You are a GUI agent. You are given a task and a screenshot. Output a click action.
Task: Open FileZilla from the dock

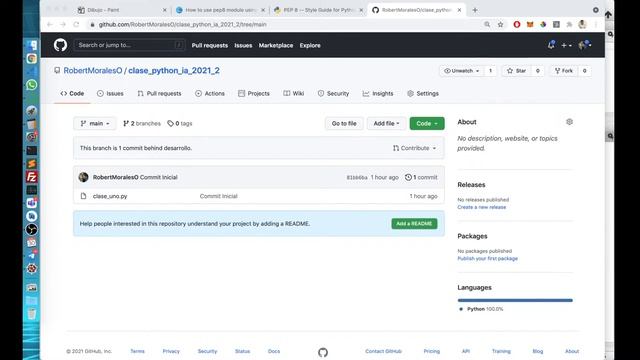[x=31, y=177]
